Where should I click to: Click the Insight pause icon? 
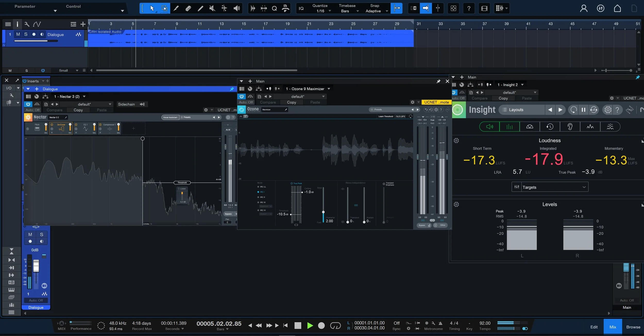[583, 110]
